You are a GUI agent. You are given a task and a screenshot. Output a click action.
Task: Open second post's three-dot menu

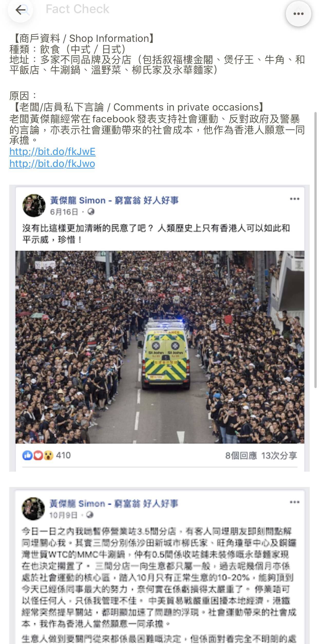point(295,502)
